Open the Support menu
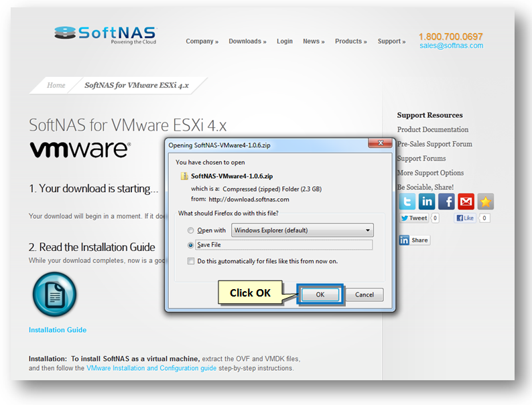 tap(391, 42)
